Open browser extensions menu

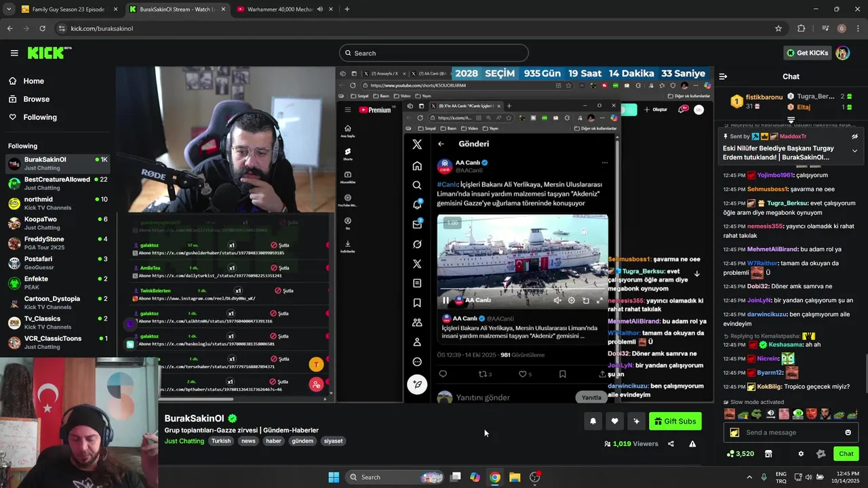[801, 28]
